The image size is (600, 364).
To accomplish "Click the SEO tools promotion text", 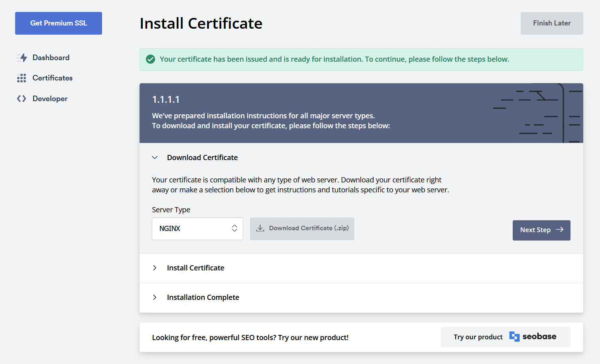I will click(250, 338).
